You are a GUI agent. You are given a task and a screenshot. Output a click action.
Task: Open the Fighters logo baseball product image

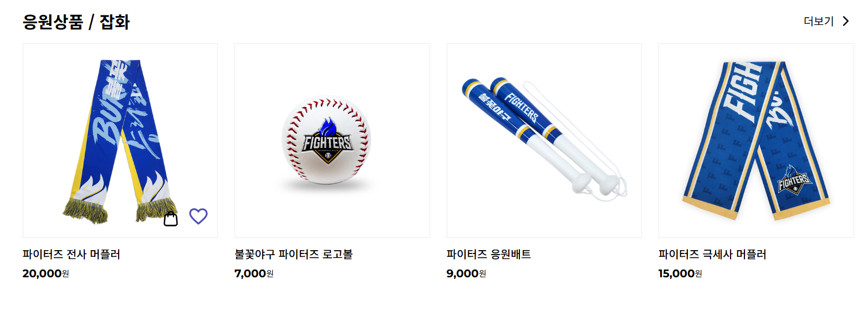click(x=332, y=141)
